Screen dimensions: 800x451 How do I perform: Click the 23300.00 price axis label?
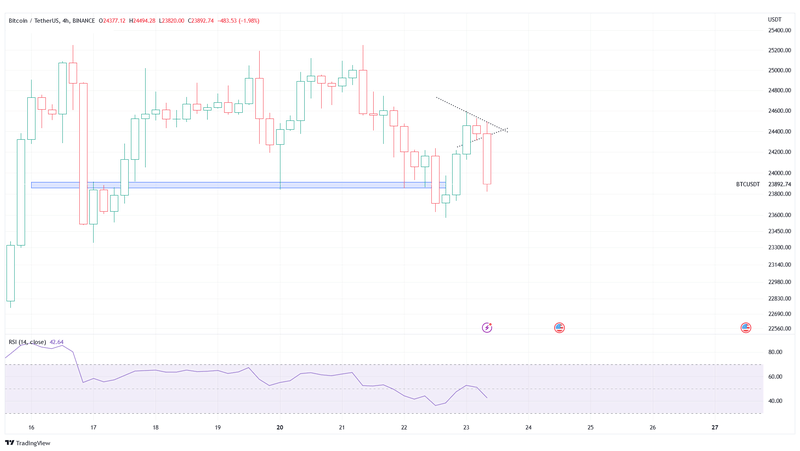pyautogui.click(x=780, y=247)
